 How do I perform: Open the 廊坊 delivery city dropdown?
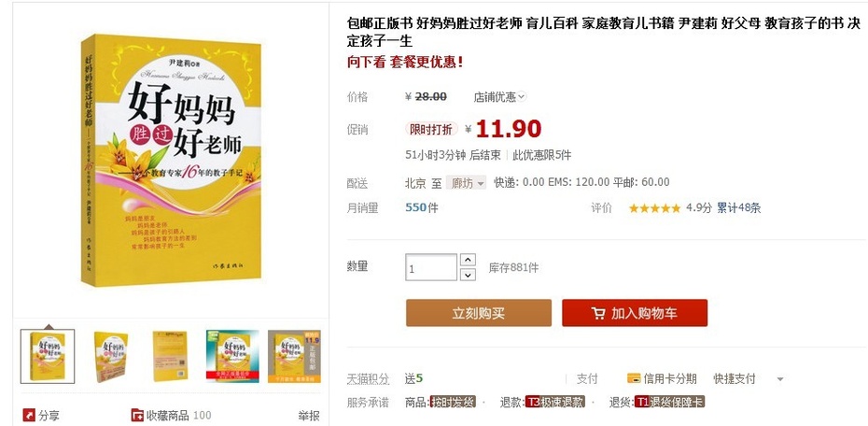point(466,182)
